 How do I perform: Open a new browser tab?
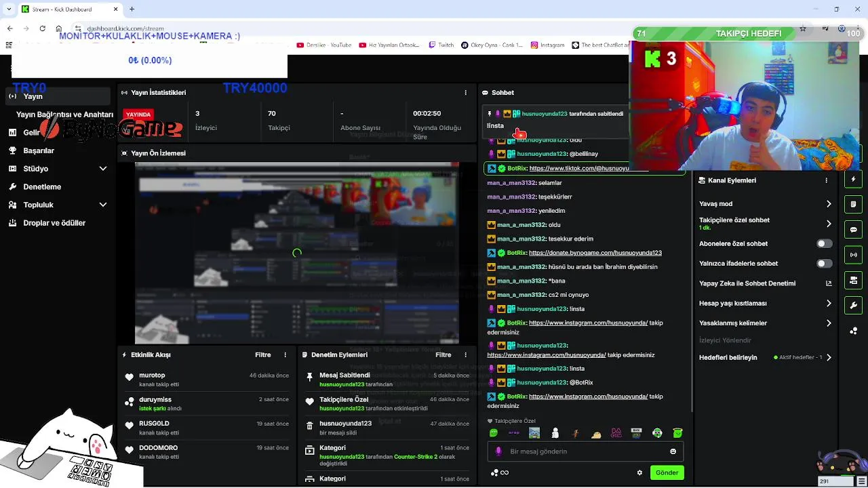[132, 9]
